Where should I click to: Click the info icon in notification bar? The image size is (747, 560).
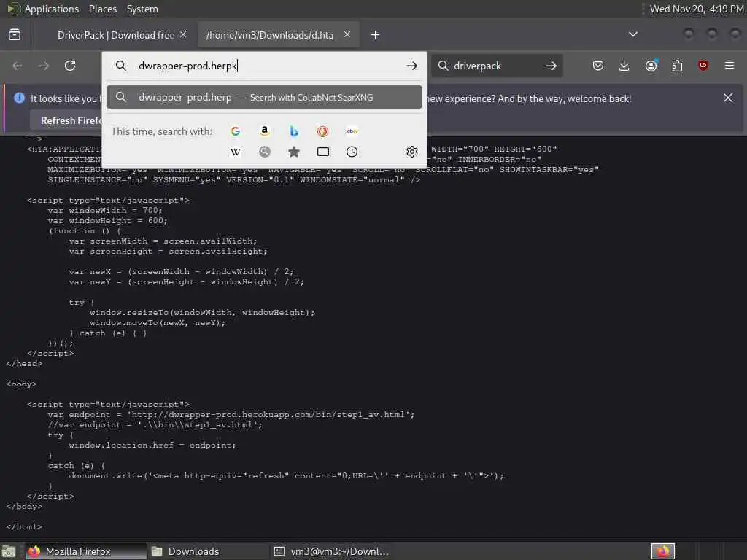[x=19, y=98]
